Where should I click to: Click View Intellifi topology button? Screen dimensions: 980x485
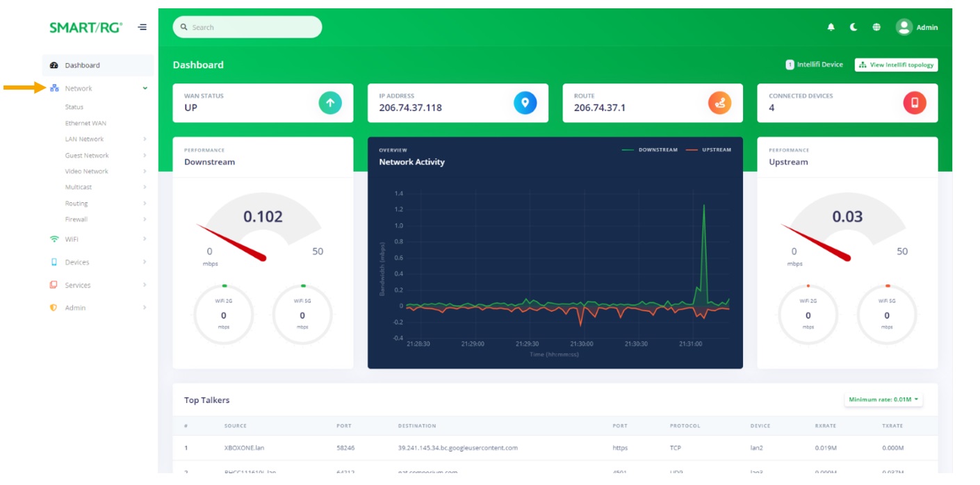(896, 65)
